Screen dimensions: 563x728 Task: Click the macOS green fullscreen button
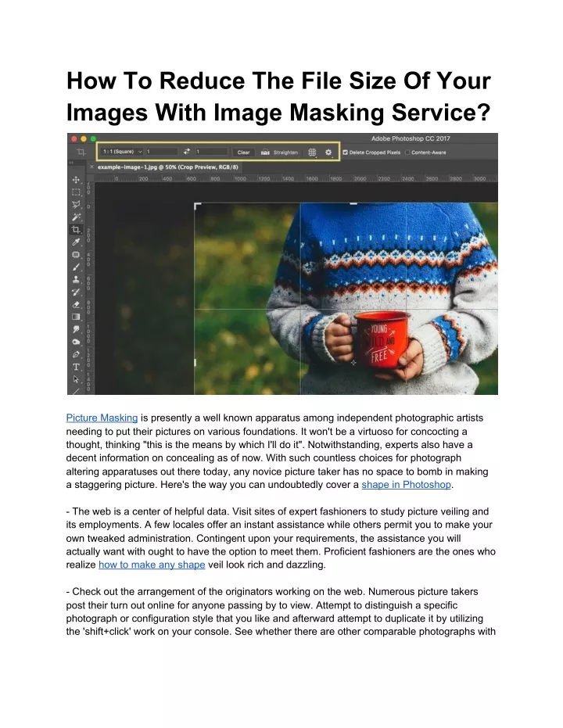coord(93,139)
